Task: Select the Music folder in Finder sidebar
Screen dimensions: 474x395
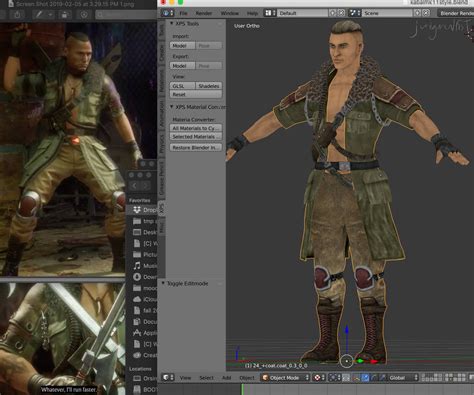Action: click(142, 266)
